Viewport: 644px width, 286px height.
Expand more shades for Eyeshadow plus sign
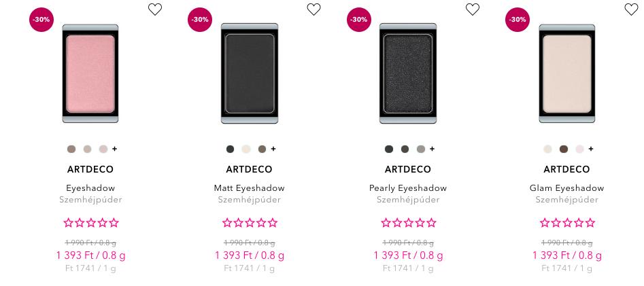click(x=115, y=149)
